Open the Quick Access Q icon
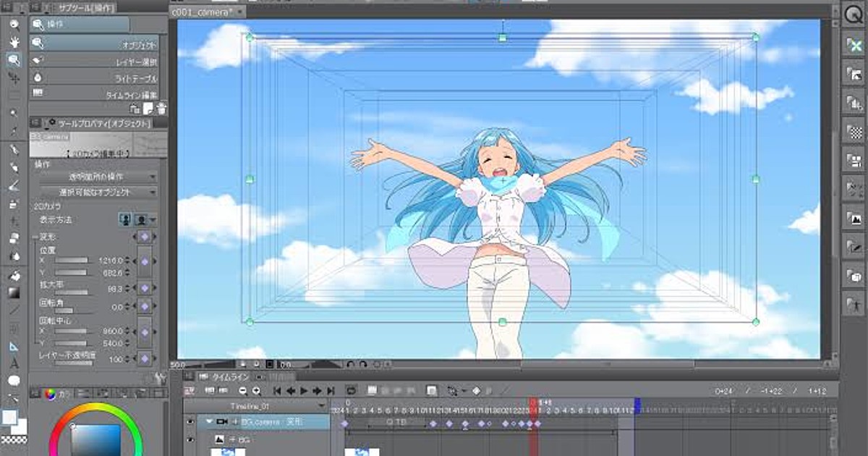 tap(854, 15)
